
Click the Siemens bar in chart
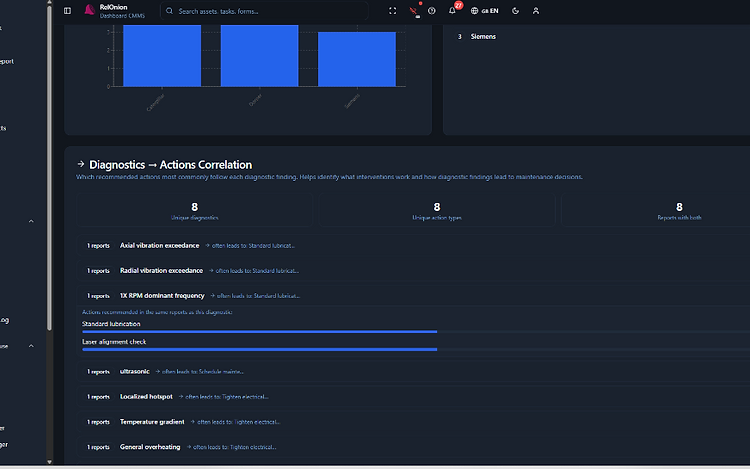coord(357,59)
